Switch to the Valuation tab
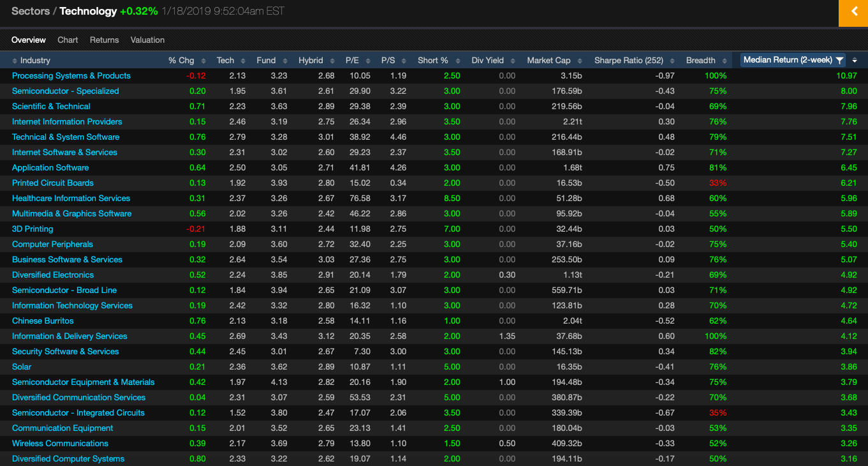Image resolution: width=868 pixels, height=466 pixels. tap(147, 40)
